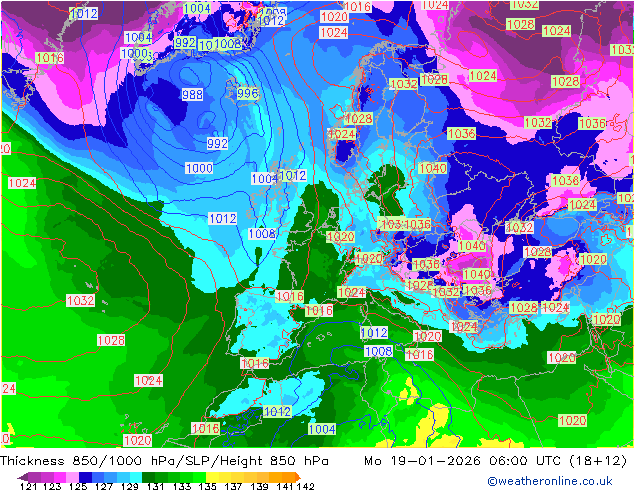Image resolution: width=634 pixels, height=490 pixels.
Task: Click the legend value 137
Action: [233, 486]
